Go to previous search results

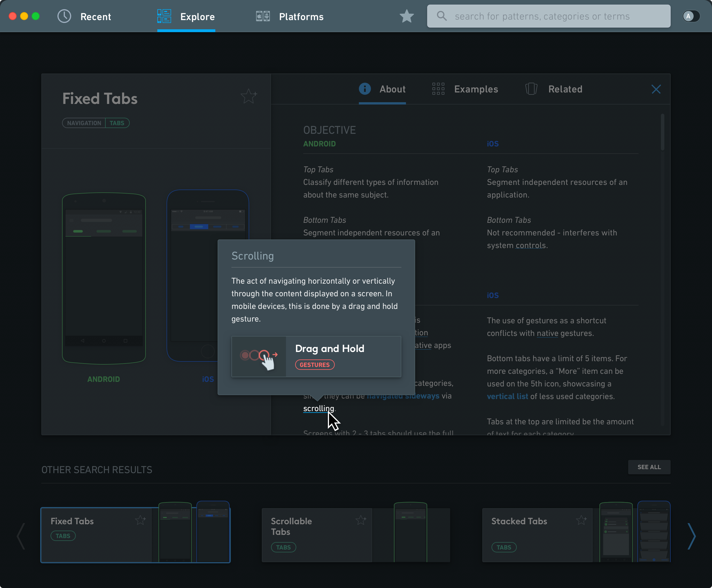[21, 536]
